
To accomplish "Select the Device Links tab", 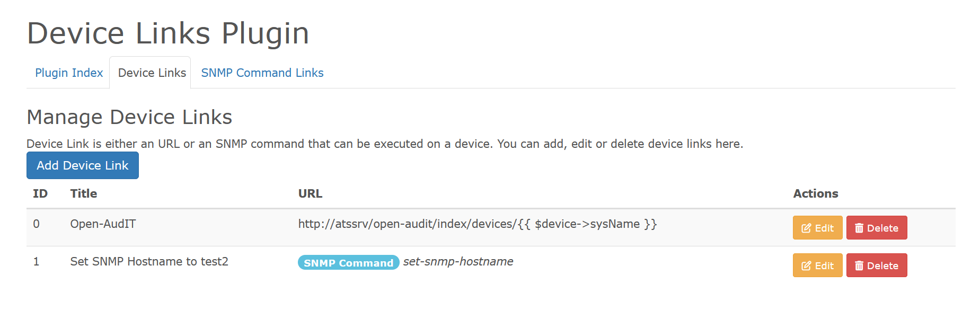I will pos(152,73).
